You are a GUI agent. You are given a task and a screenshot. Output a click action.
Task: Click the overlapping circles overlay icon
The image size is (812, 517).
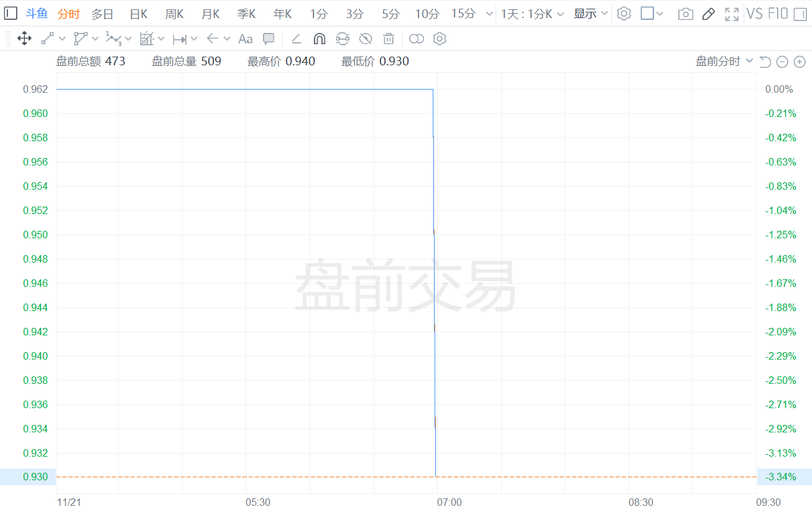417,39
